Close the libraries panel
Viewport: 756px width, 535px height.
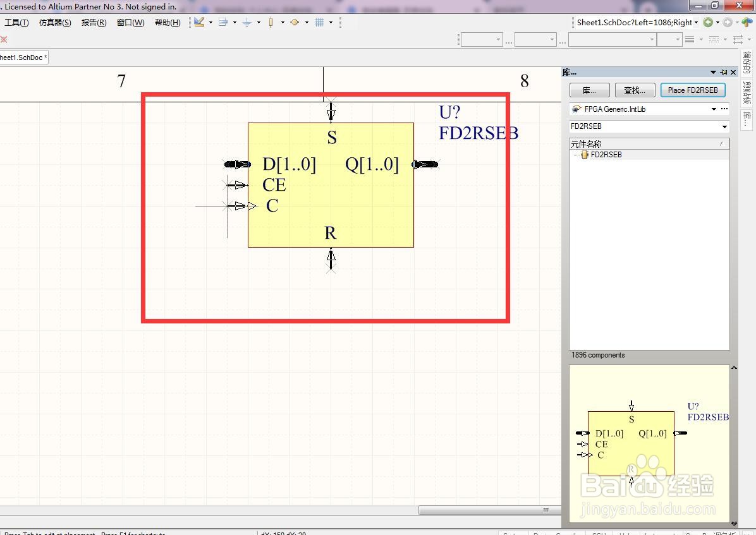(733, 72)
